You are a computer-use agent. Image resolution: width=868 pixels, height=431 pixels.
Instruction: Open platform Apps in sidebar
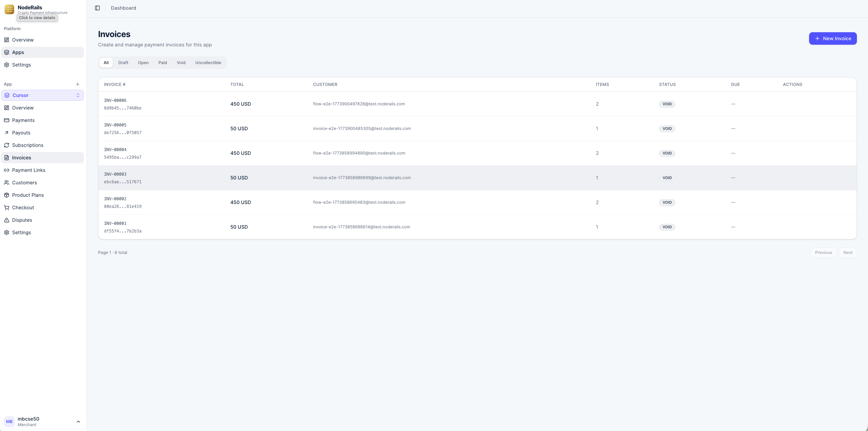(18, 52)
